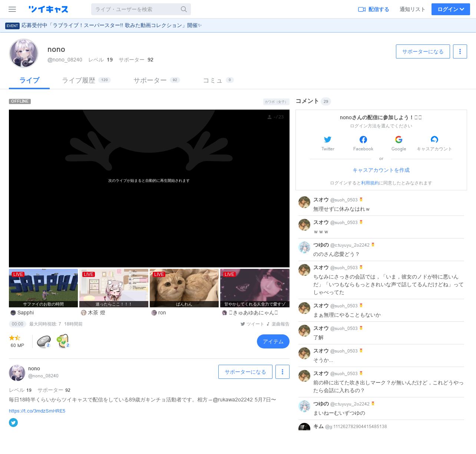Image resolution: width=476 pixels, height=454 pixels.
Task: Select the tea cup gift item
Action: [63, 341]
